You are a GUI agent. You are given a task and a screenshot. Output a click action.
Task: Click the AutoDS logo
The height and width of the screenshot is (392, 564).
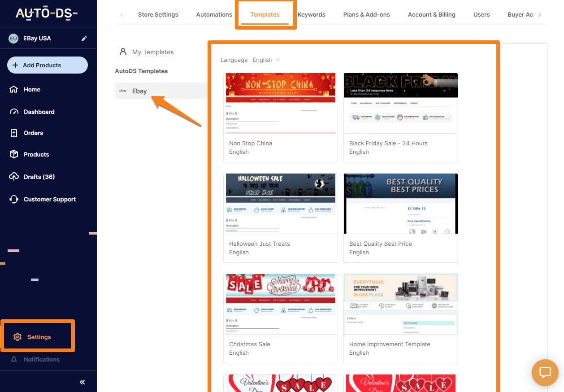pyautogui.click(x=47, y=13)
